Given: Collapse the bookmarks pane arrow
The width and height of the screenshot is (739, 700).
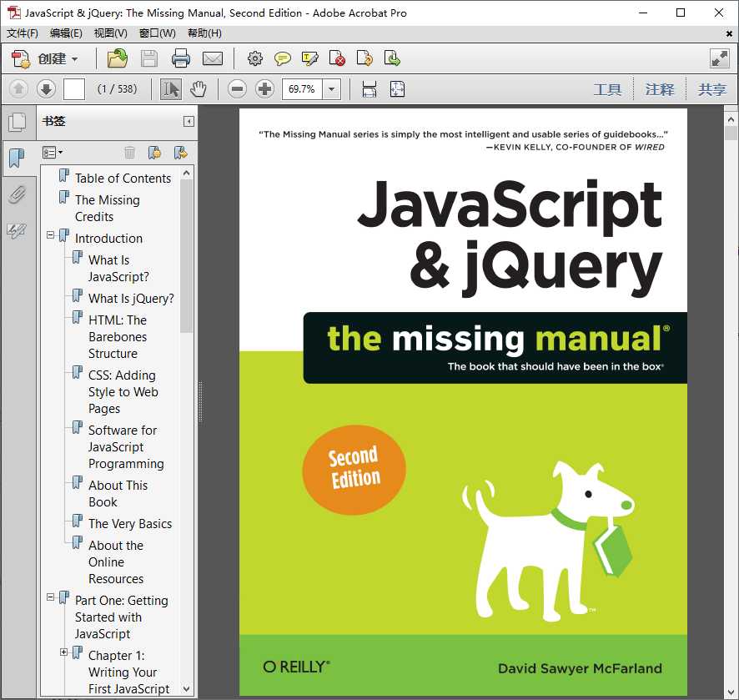Looking at the screenshot, I should [x=189, y=122].
